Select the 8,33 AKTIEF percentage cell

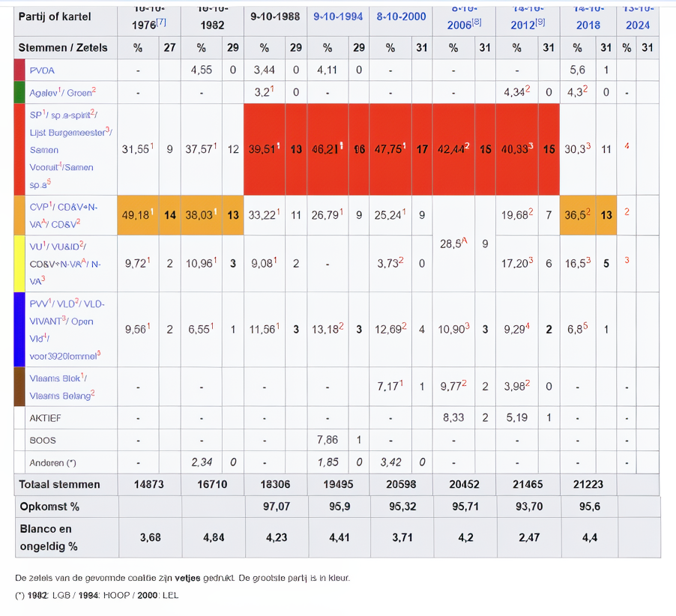point(453,417)
